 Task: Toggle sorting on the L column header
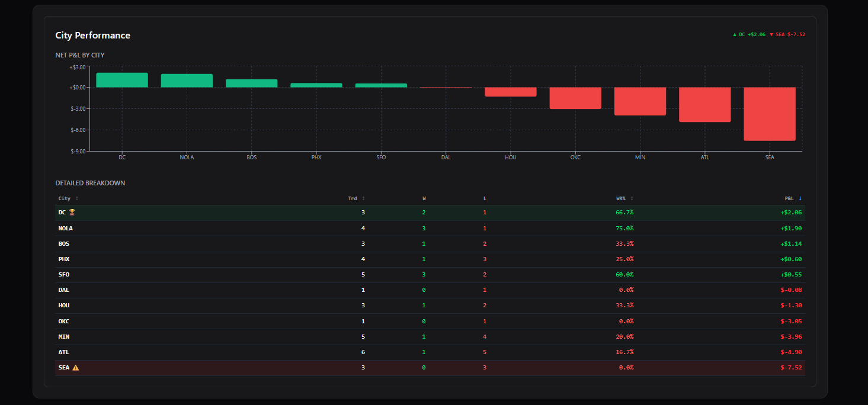[485, 198]
